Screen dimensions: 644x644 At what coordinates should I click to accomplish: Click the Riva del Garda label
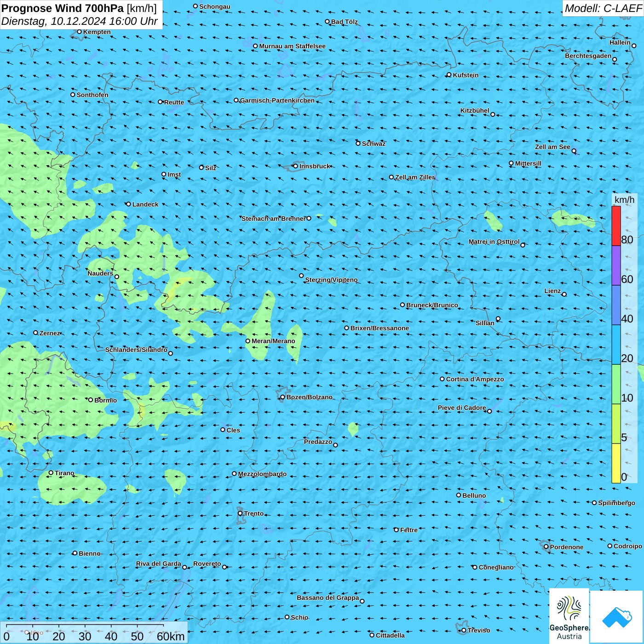[159, 563]
